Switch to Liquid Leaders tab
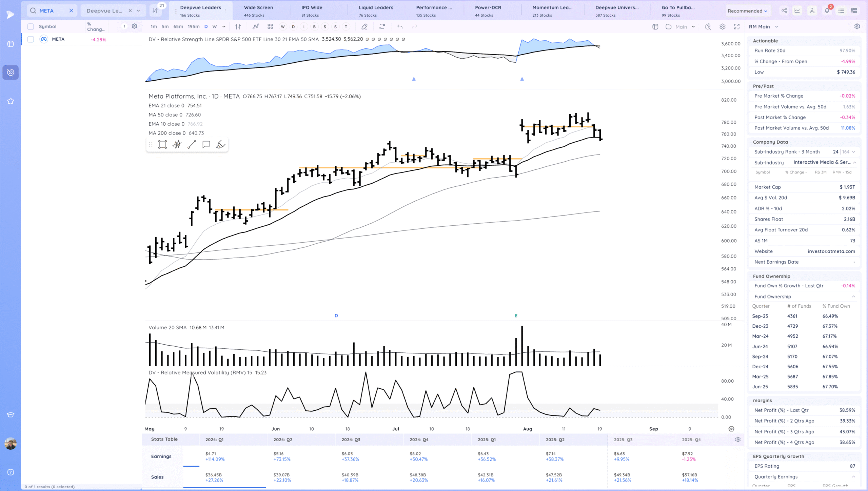Viewport: 868px width, 491px height. pyautogui.click(x=376, y=11)
